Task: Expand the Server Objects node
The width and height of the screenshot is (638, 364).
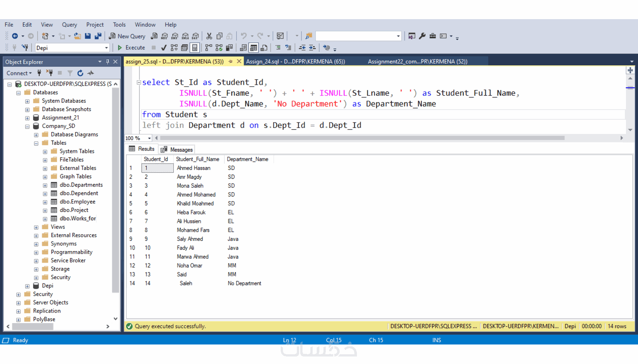Action: (18, 303)
